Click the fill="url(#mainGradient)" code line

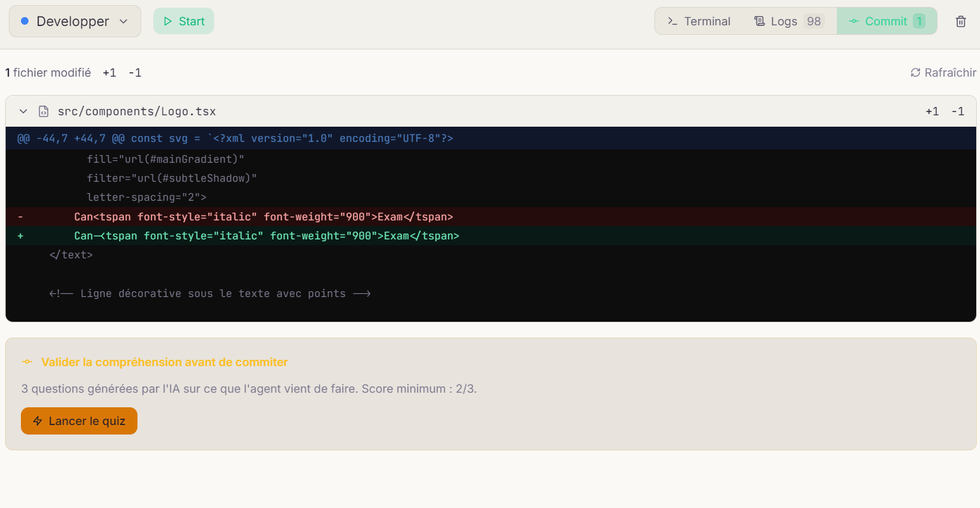pyautogui.click(x=491, y=159)
